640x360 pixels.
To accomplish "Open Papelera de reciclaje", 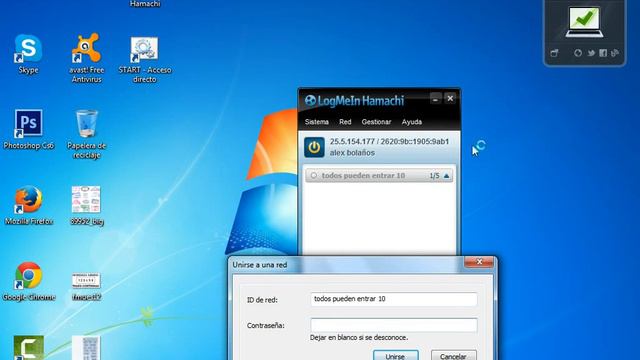I will coord(87,123).
